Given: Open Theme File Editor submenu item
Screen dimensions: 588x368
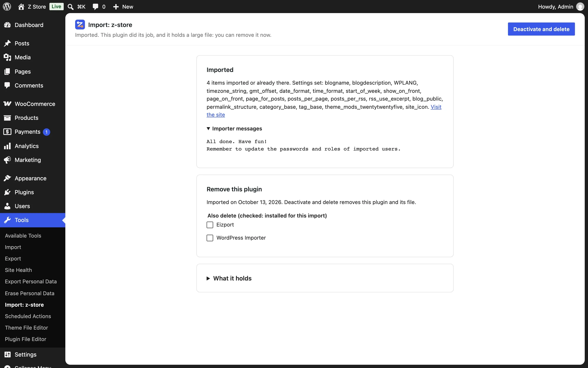Looking at the screenshot, I should click(27, 328).
